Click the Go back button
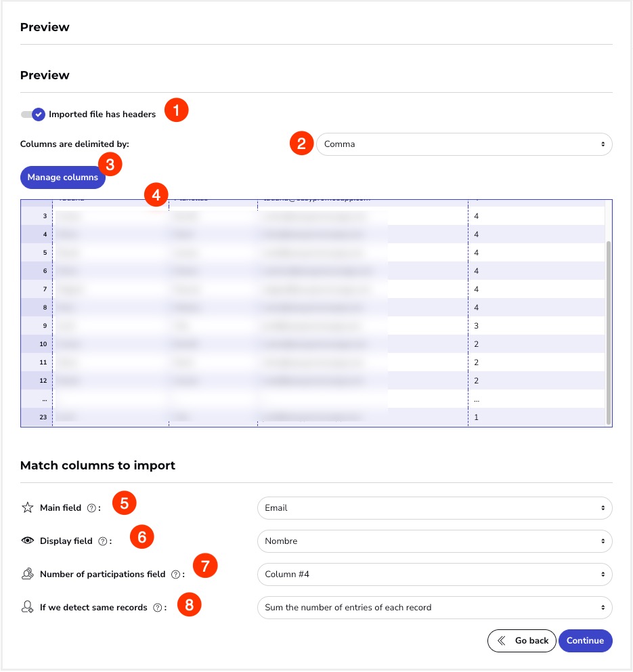 pos(522,641)
